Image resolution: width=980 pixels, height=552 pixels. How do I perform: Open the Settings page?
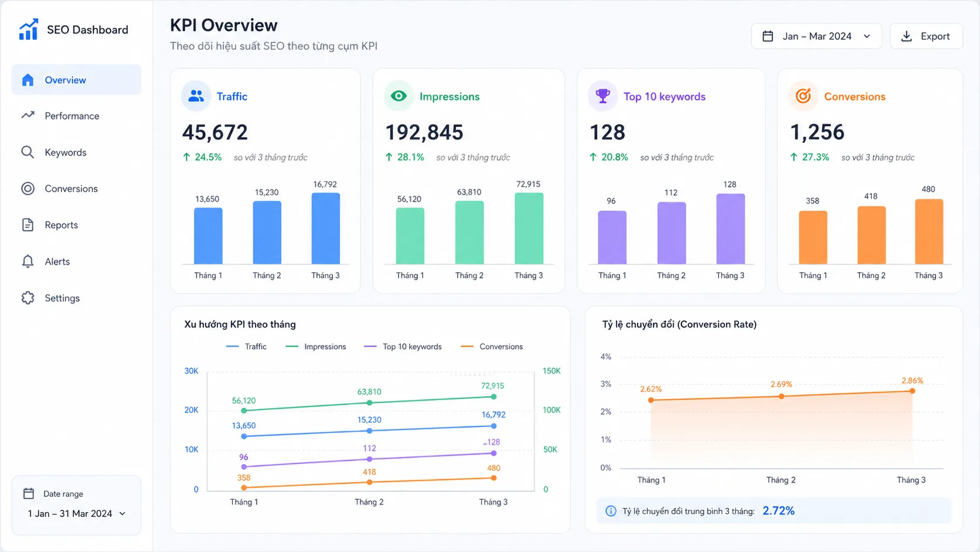[76, 298]
